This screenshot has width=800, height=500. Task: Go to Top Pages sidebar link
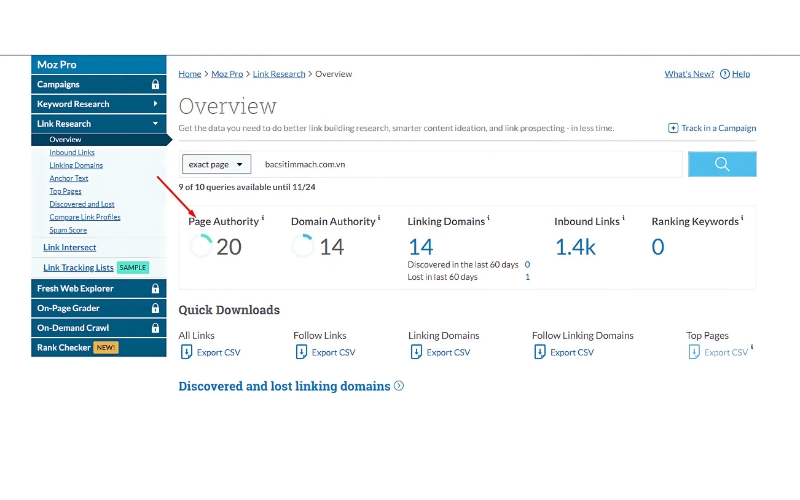[x=65, y=191]
